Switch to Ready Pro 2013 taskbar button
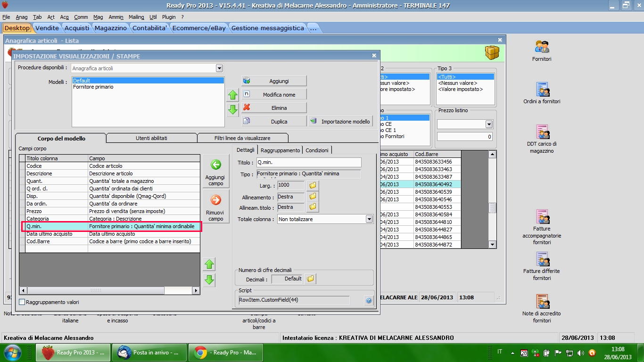 74,353
